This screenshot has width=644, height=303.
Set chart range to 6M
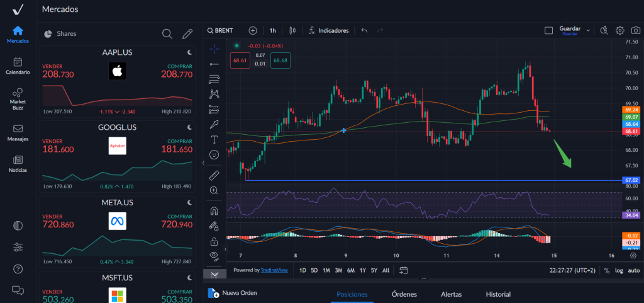[x=351, y=270]
